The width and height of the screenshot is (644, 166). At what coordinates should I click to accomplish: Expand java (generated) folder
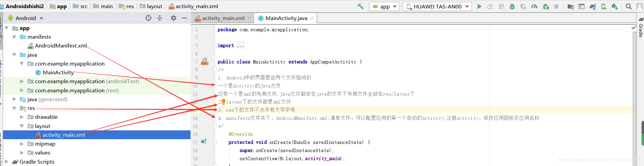click(x=14, y=99)
